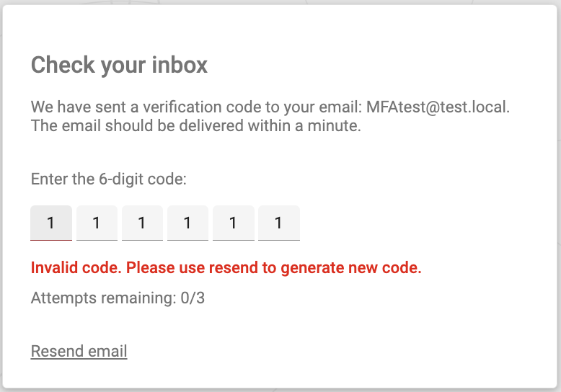The height and width of the screenshot is (392, 561).
Task: Click the words "verification code" in description
Action: [x=209, y=107]
